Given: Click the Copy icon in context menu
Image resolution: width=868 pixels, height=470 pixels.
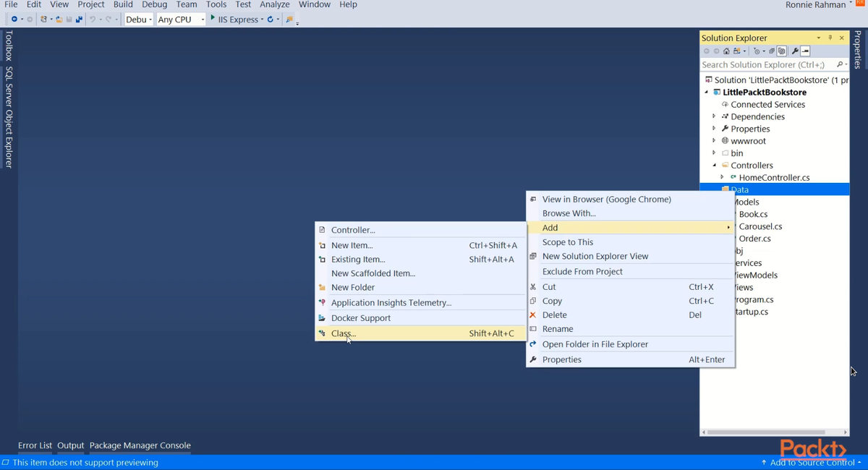Looking at the screenshot, I should click(x=533, y=301).
